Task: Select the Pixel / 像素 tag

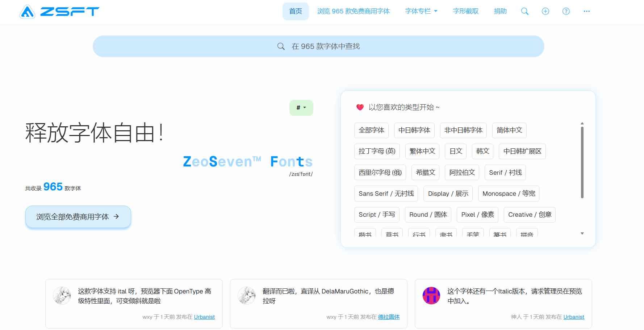Action: click(x=477, y=215)
